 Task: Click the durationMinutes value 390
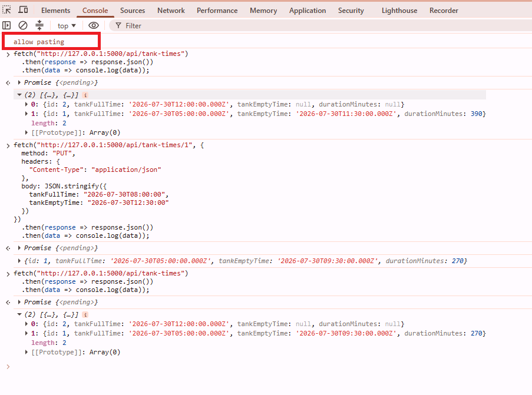[477, 114]
